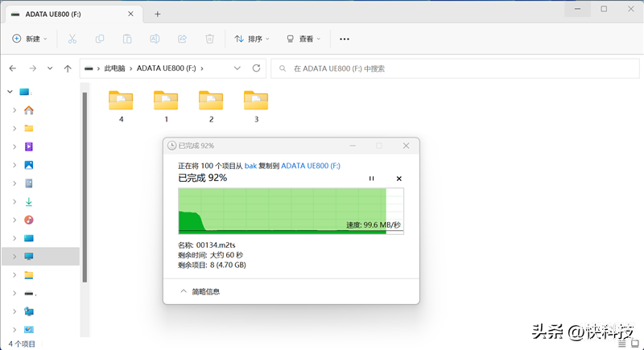Click the bak source folder link
The width and height of the screenshot is (644, 350).
click(250, 166)
